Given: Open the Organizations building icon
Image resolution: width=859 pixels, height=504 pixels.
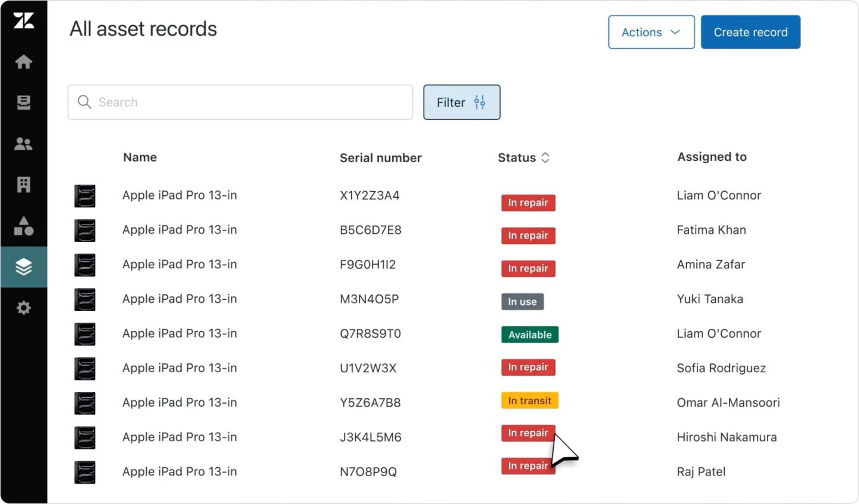Looking at the screenshot, I should pyautogui.click(x=24, y=185).
